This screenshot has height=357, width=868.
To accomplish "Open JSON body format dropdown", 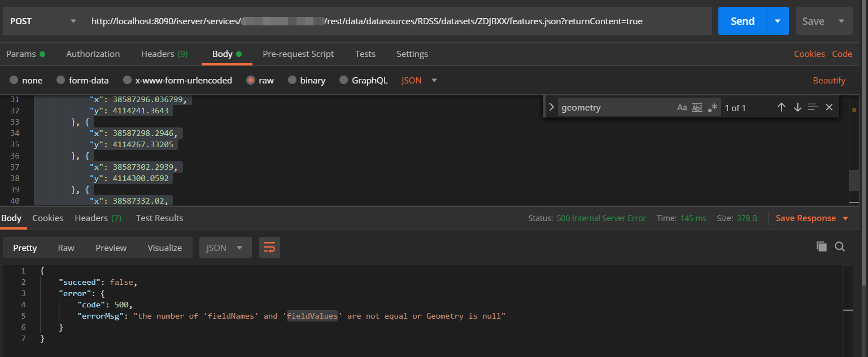I will coord(420,80).
